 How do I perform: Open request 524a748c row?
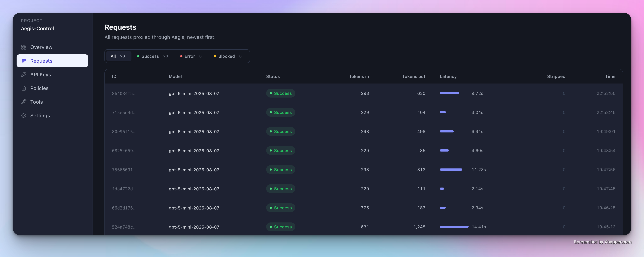pos(124,227)
